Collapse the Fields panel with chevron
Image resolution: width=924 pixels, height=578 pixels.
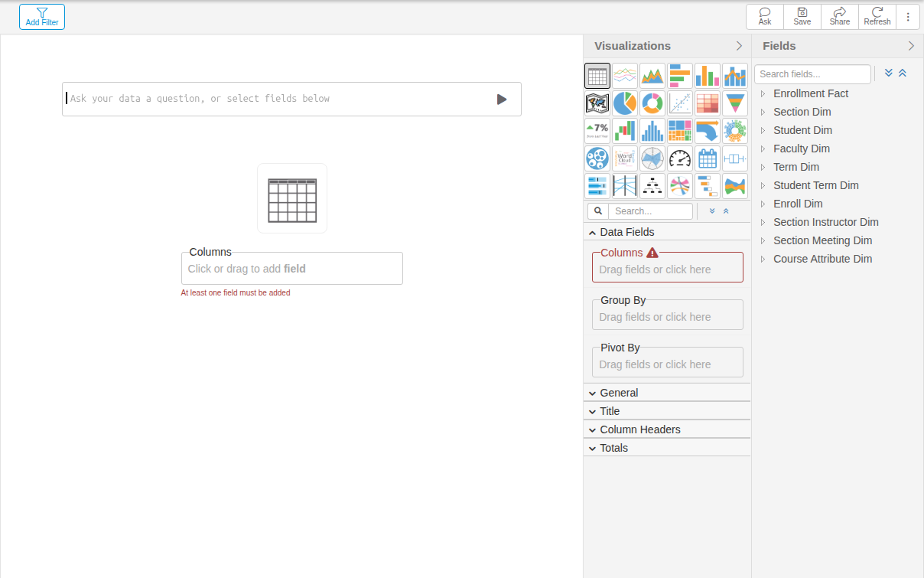tap(911, 46)
